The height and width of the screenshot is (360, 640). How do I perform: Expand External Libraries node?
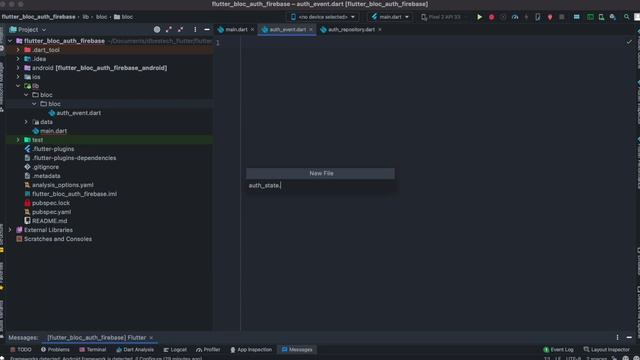point(10,230)
